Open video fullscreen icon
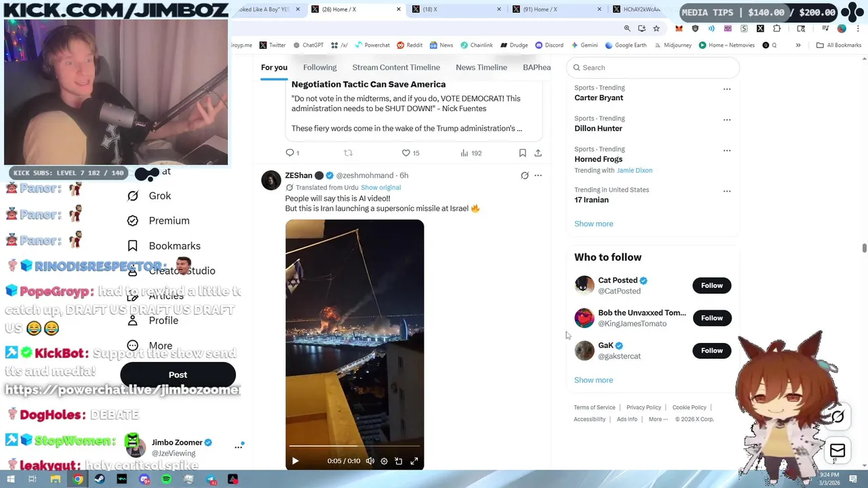 point(414,461)
